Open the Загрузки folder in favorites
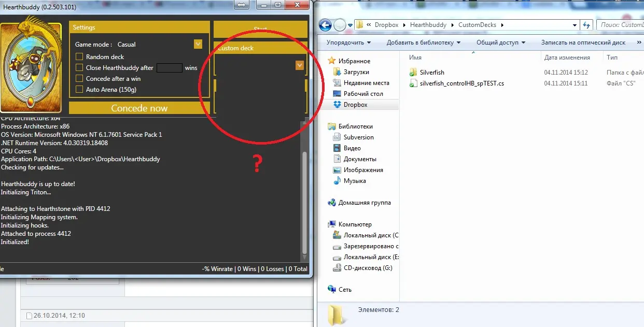 [x=356, y=72]
